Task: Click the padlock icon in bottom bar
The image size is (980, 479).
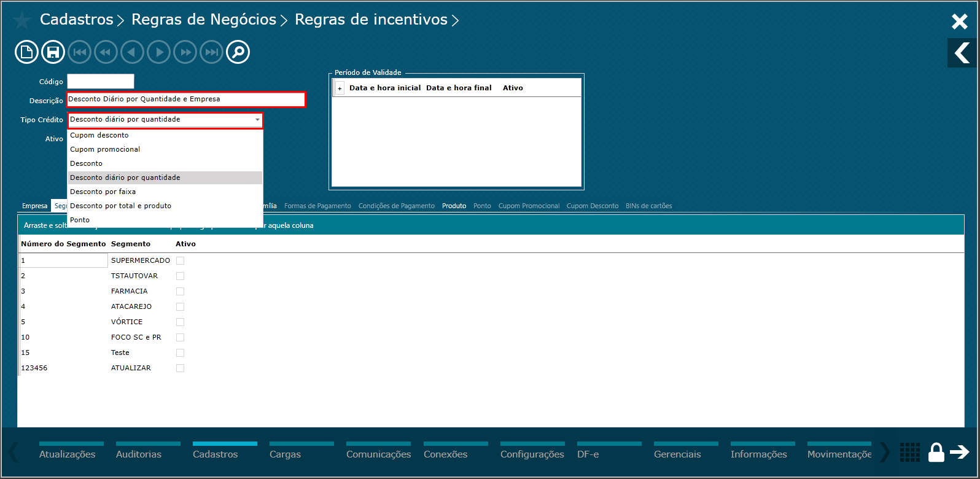Action: point(936,452)
